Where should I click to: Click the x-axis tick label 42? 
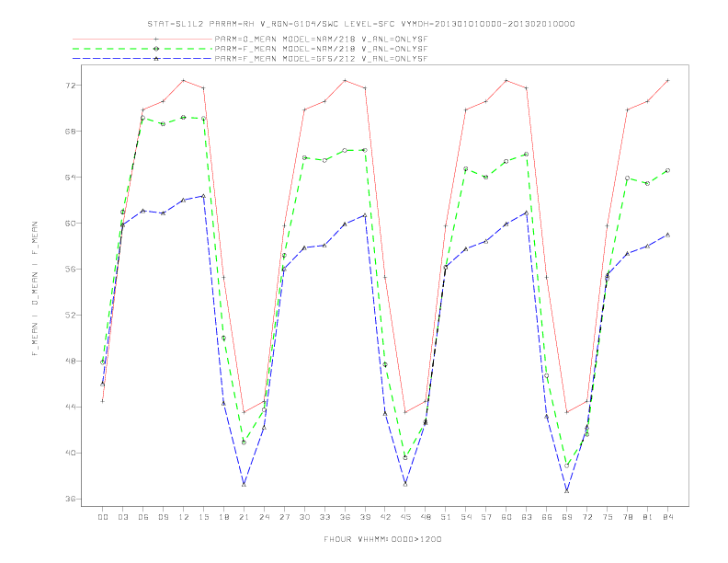tap(385, 517)
